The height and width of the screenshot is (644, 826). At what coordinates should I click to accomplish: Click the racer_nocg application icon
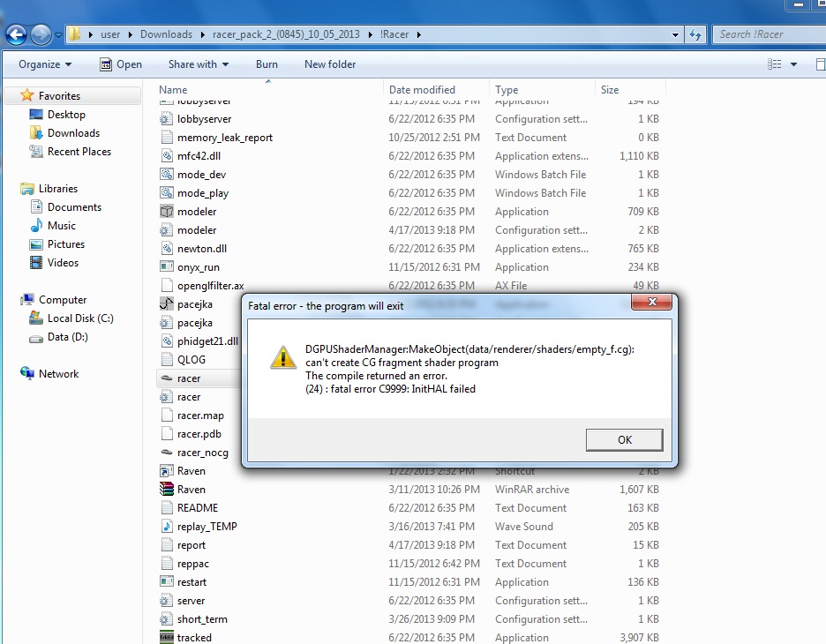coord(167,453)
